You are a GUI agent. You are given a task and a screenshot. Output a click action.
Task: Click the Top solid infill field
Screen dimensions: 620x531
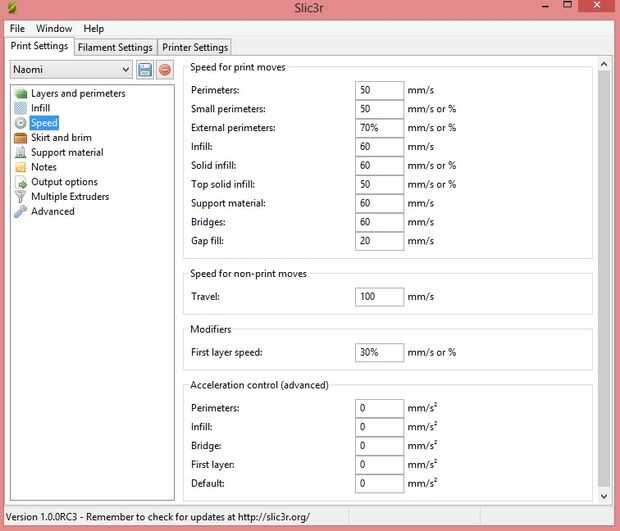click(379, 184)
